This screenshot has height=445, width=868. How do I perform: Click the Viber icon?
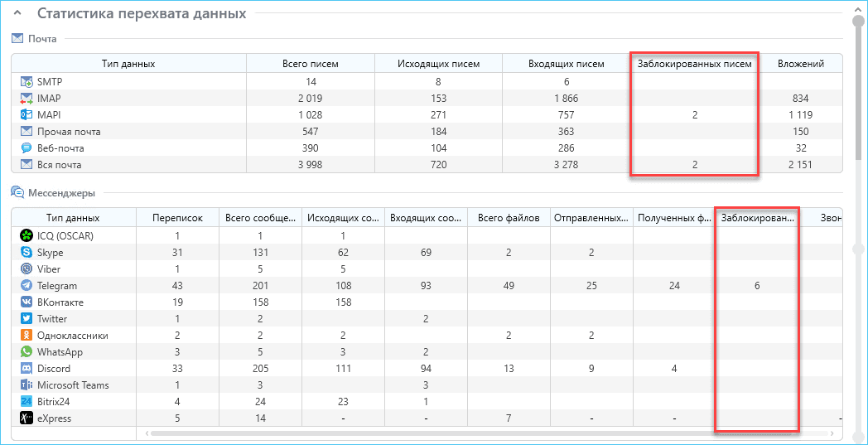click(27, 268)
